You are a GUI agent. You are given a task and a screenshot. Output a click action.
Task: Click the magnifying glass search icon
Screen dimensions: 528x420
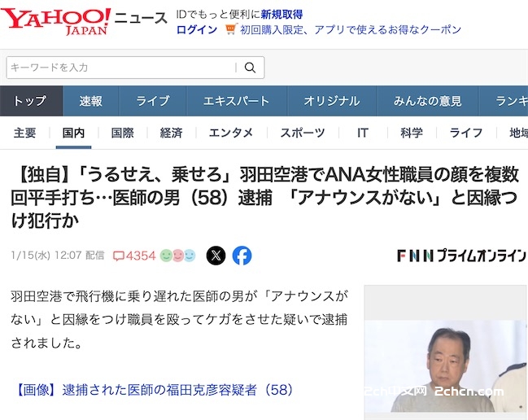[250, 68]
